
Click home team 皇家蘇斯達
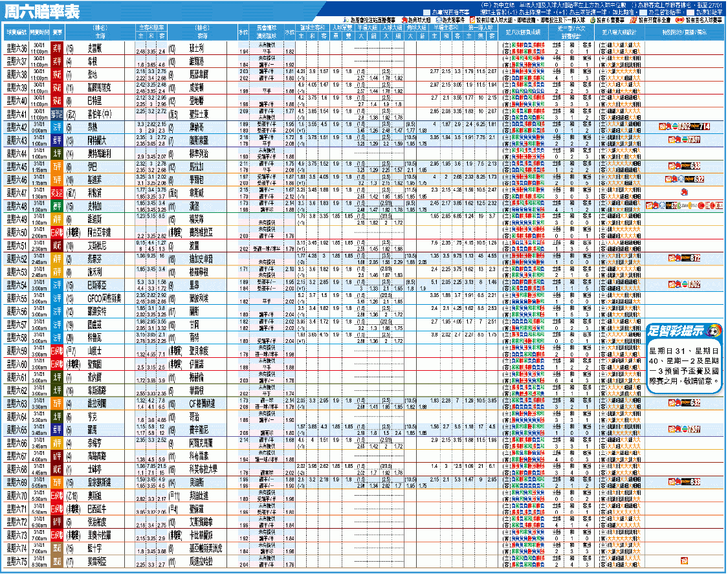click(100, 482)
